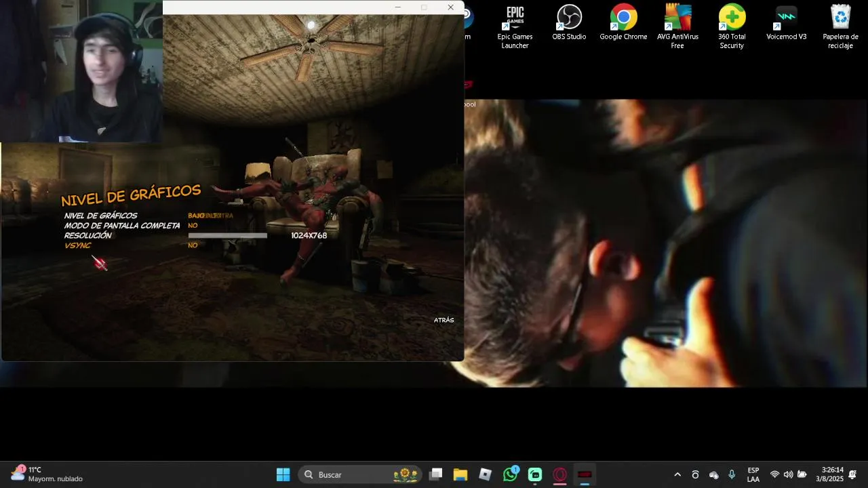Open Opera GX browser from the taskbar
This screenshot has height=488, width=868.
[560, 474]
